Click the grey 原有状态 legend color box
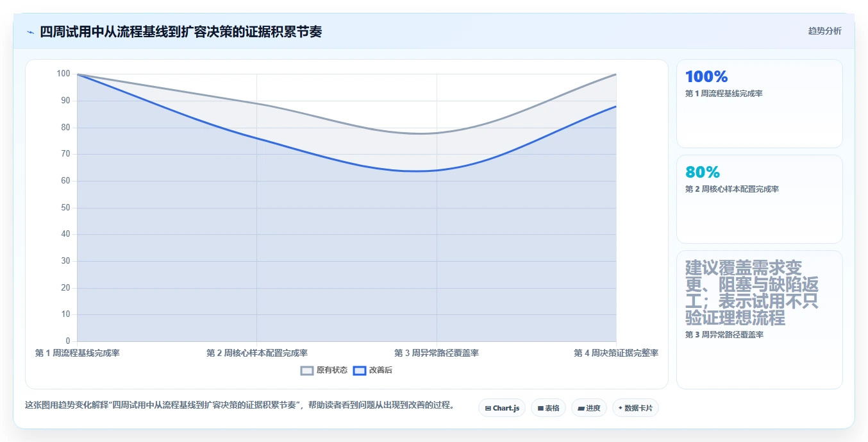The image size is (868, 442). click(x=307, y=370)
